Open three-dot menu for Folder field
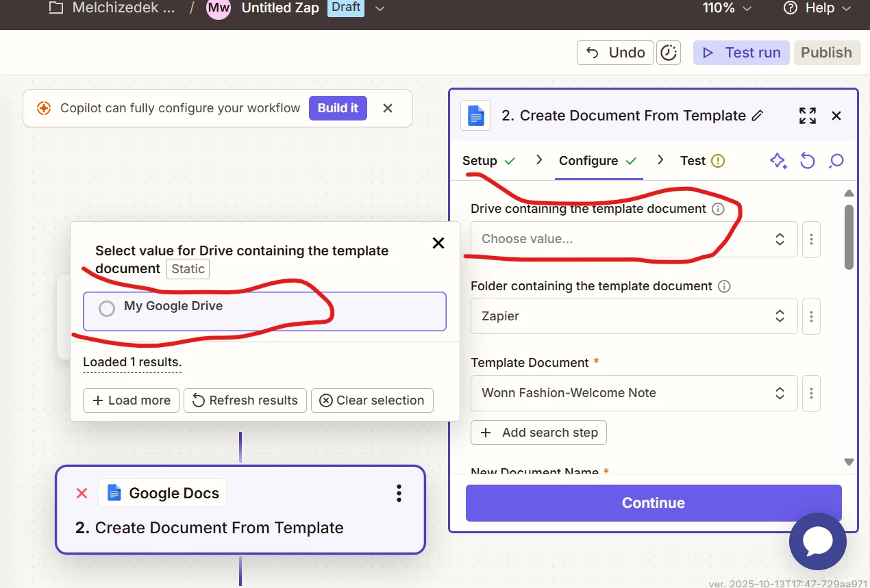The width and height of the screenshot is (870, 588). point(811,316)
